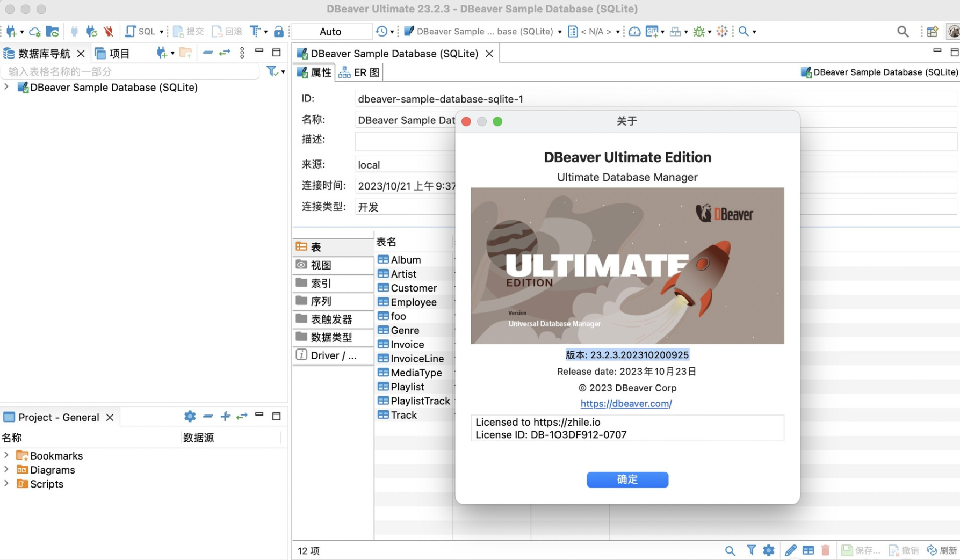The width and height of the screenshot is (960, 560).
Task: Click the colorful Tableau-style icon
Action: pos(723,31)
